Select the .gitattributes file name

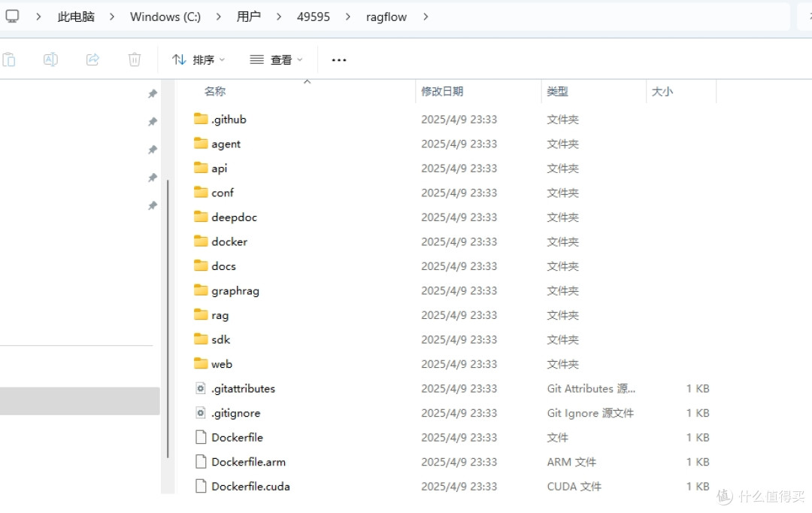point(244,389)
